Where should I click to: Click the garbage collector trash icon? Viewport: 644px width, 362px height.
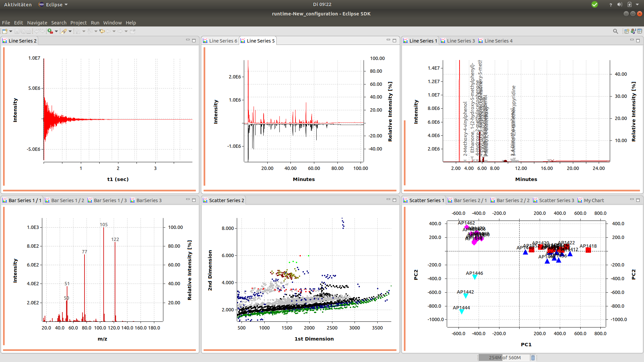[533, 358]
